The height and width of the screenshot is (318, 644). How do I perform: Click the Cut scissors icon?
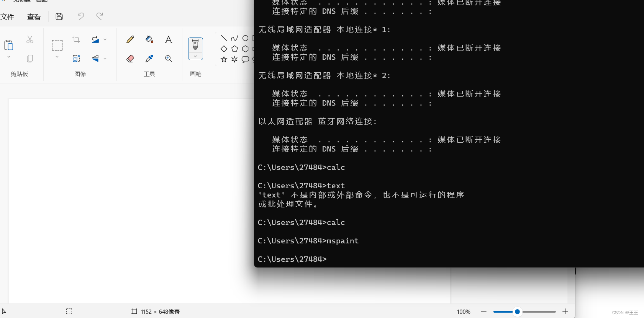[30, 39]
